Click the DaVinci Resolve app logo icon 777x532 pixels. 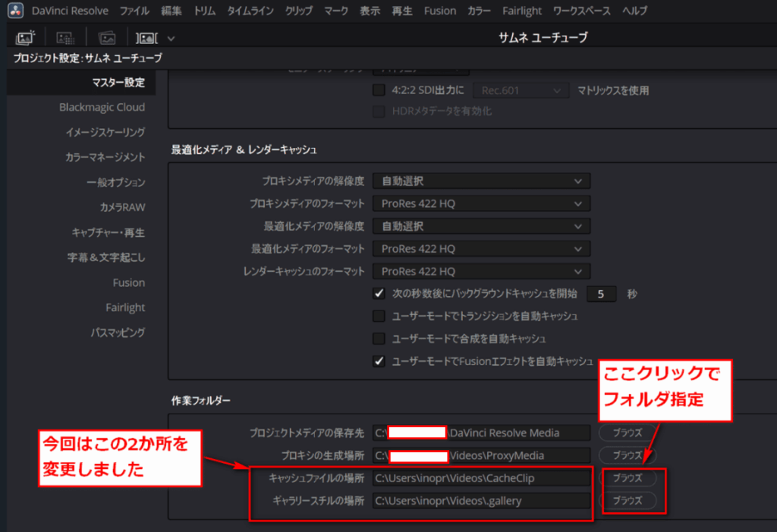(x=15, y=11)
